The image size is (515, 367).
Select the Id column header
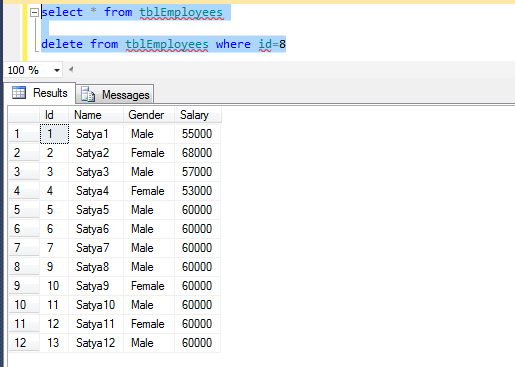click(54, 115)
